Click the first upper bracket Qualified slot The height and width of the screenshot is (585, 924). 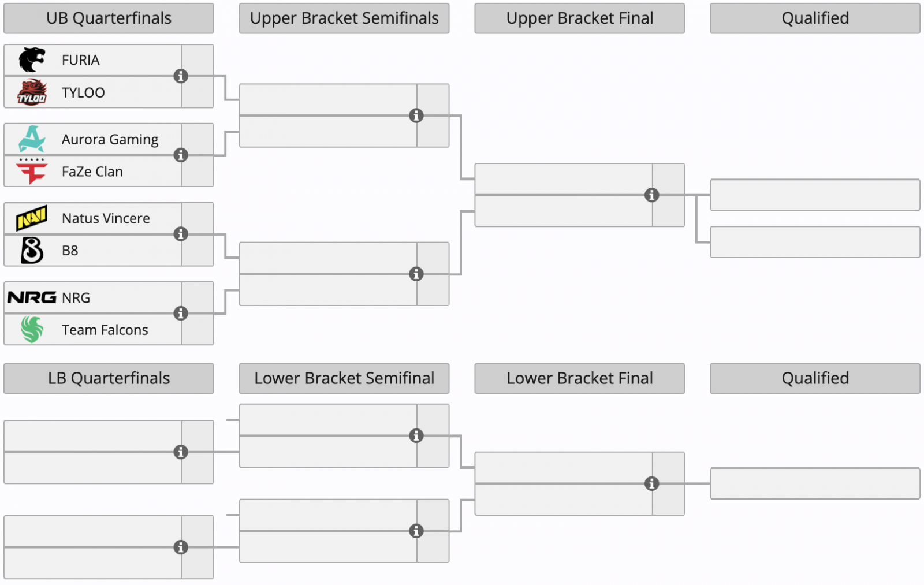[x=815, y=195]
